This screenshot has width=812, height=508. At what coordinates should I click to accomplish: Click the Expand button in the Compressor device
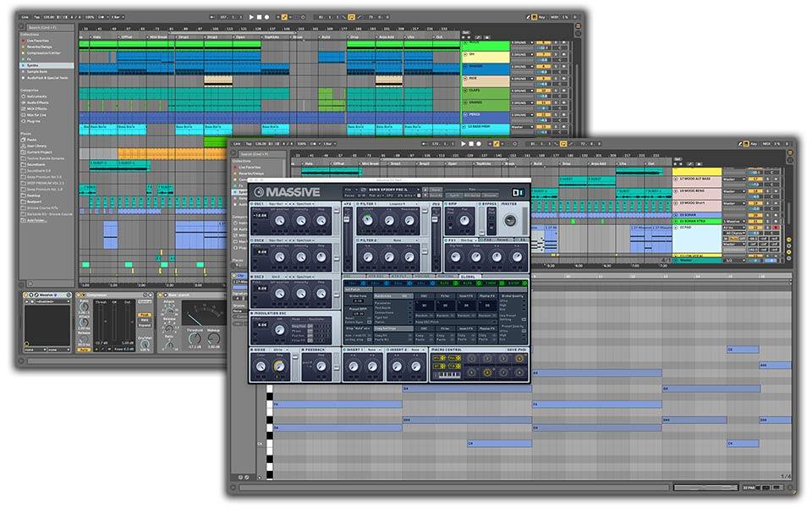(145, 325)
